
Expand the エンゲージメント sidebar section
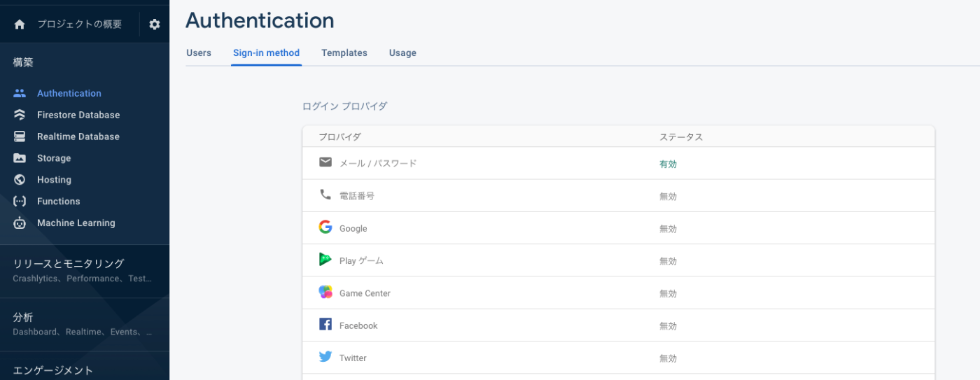pyautogui.click(x=53, y=370)
